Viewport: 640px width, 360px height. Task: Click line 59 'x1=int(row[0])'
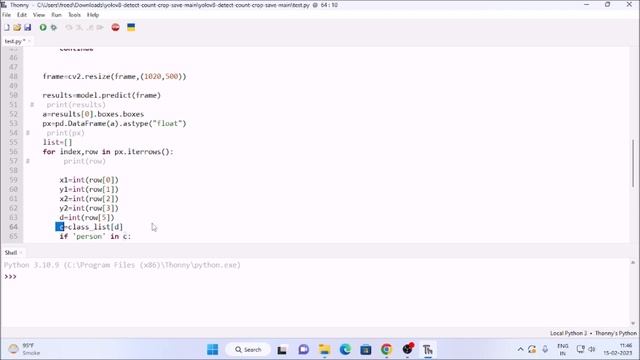click(89, 180)
